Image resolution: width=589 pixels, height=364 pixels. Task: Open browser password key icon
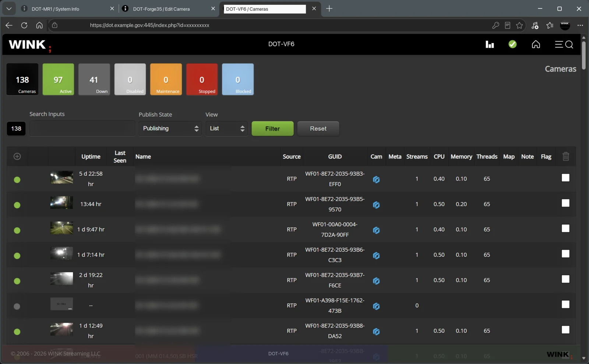coord(496,25)
